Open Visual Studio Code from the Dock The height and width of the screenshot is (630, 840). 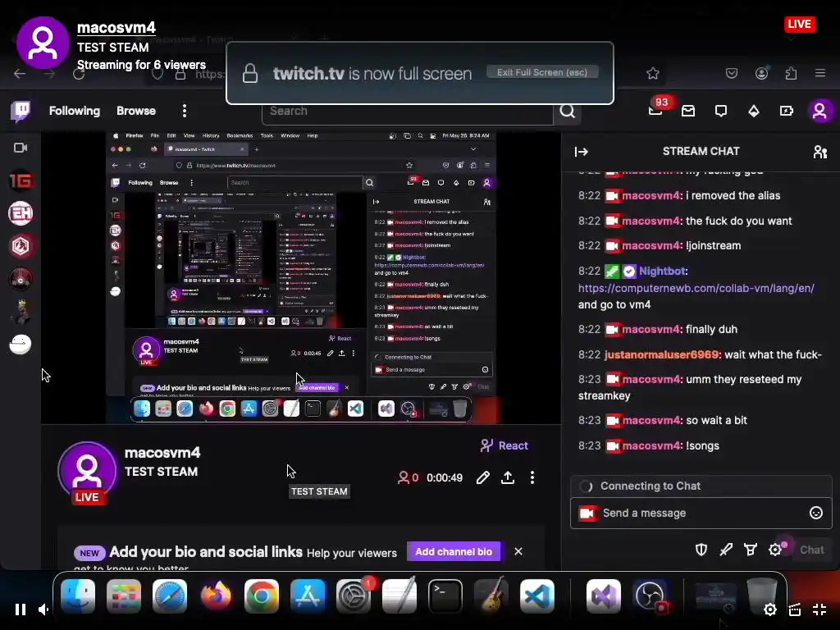tap(537, 596)
